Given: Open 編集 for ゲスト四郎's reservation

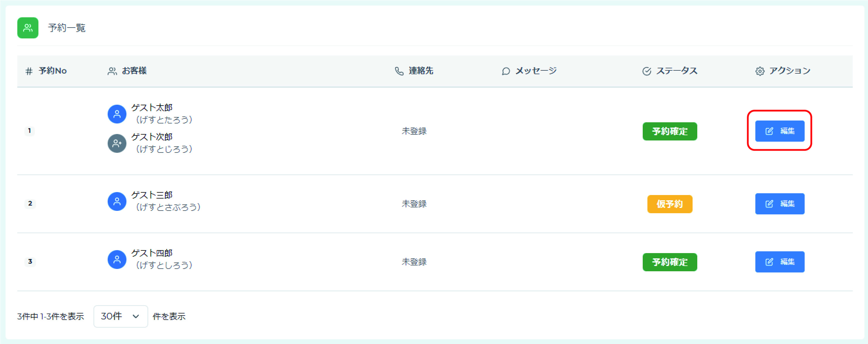Looking at the screenshot, I should (779, 262).
